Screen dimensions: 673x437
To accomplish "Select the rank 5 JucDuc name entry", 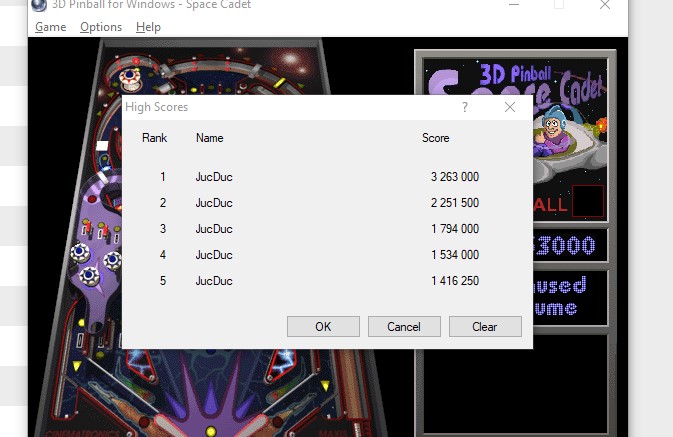I will click(x=214, y=281).
